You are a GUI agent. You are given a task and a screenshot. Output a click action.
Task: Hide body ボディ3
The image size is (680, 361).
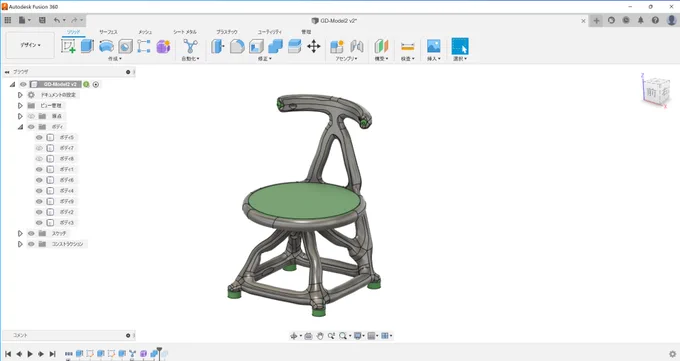[x=39, y=223]
